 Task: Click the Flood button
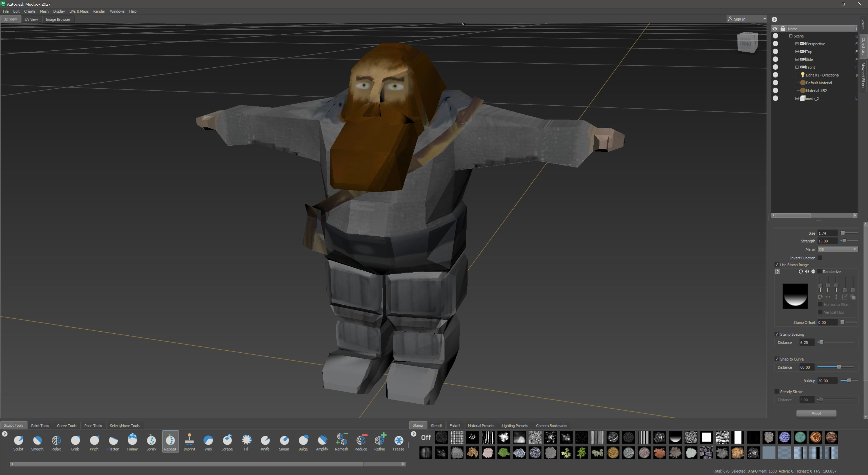click(x=816, y=414)
